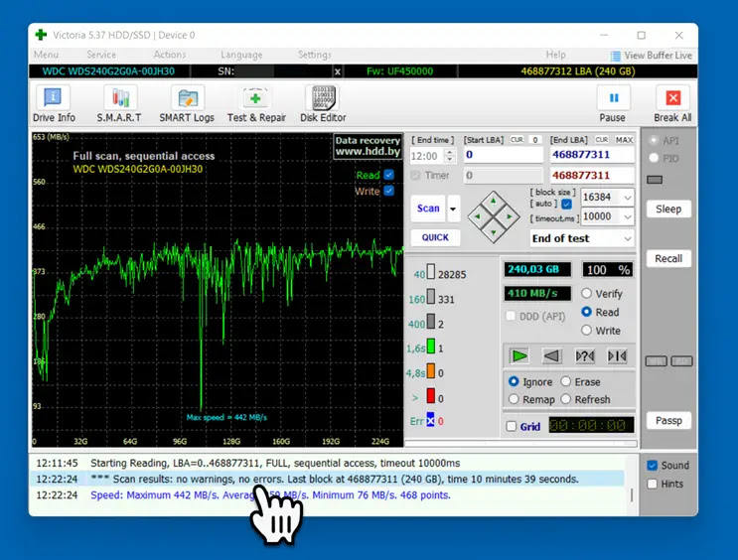Screen dimensions: 738x560
Task: Open the Settings menu
Action: coord(315,55)
